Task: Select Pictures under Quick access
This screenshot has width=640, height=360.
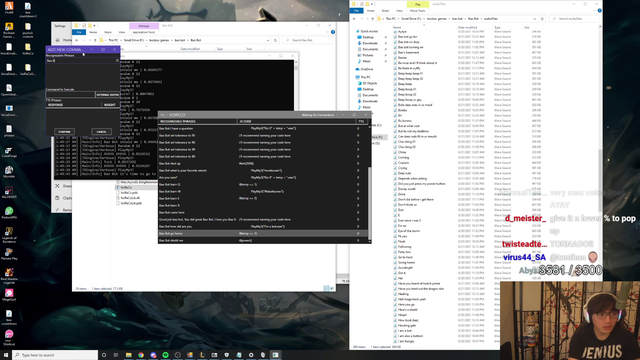Action: pos(367,55)
